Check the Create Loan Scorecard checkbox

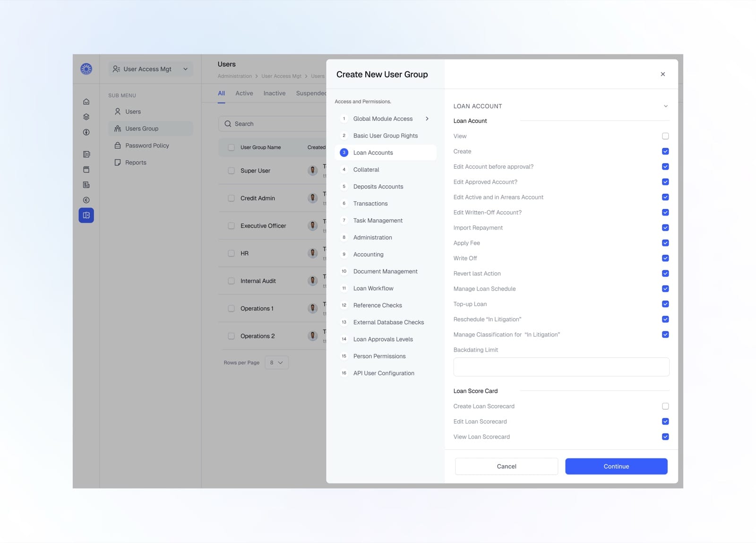(x=665, y=406)
